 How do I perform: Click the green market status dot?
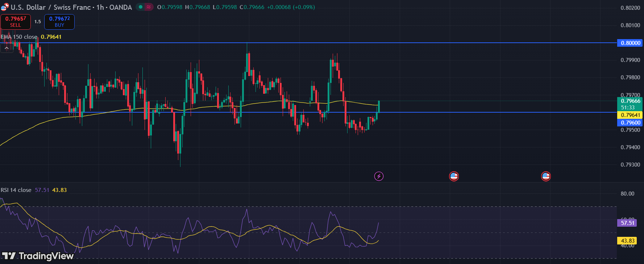tap(141, 7)
